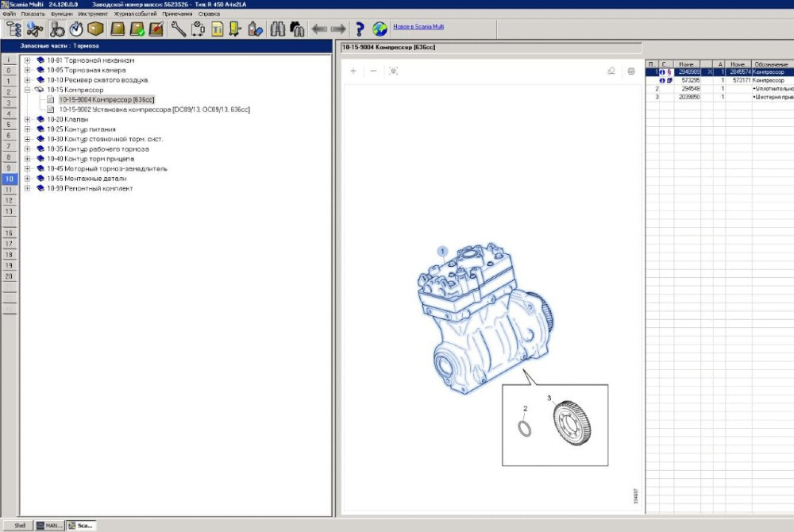This screenshot has height=532, width=794.
Task: Open the Журнал событий menu
Action: tap(134, 13)
